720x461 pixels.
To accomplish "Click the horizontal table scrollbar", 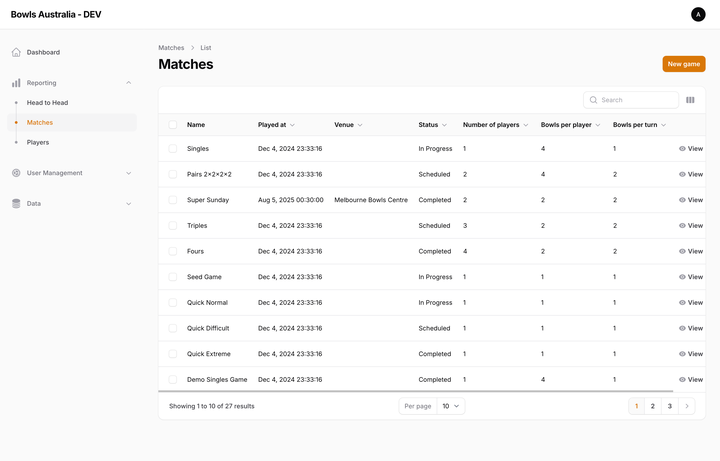I will pos(416,391).
